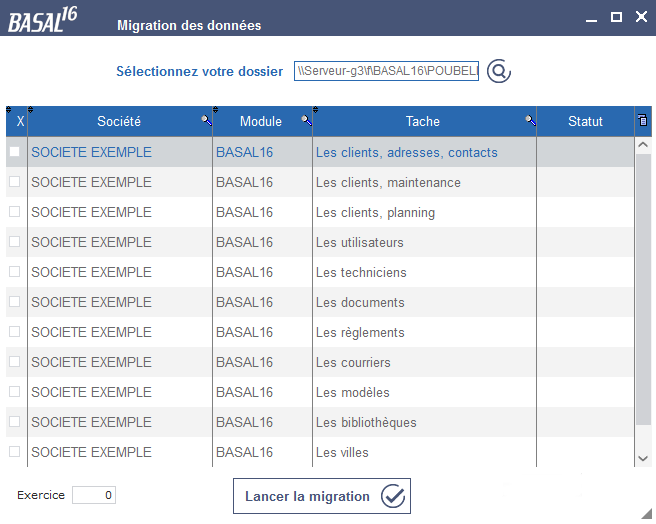Click the Lancer la migration button
The width and height of the screenshot is (656, 524).
[x=322, y=496]
